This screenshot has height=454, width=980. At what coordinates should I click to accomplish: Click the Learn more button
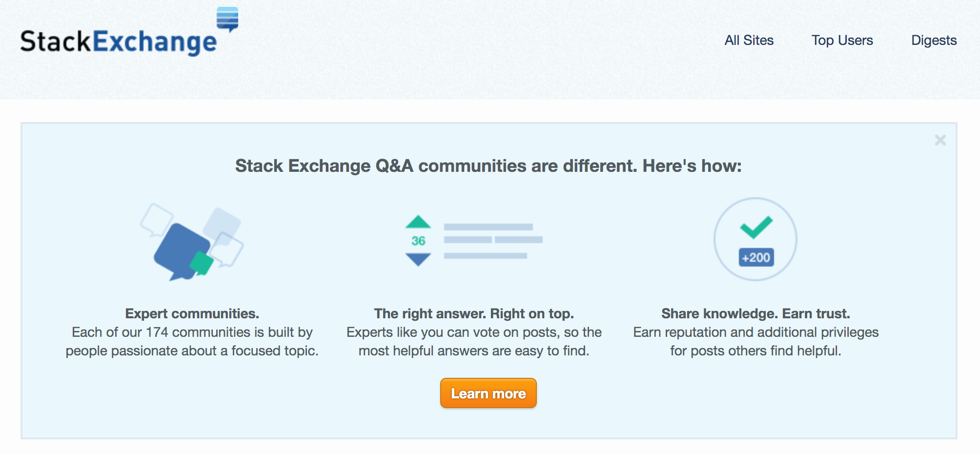[488, 393]
